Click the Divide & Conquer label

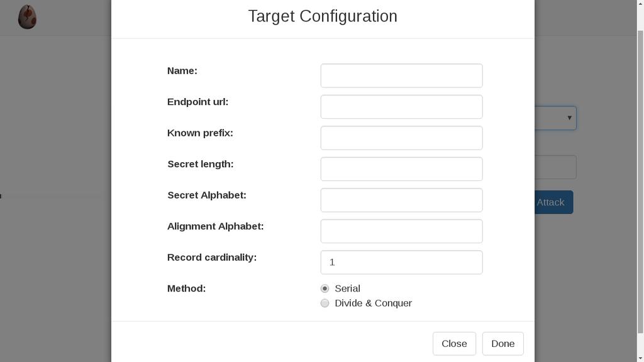coord(374,304)
